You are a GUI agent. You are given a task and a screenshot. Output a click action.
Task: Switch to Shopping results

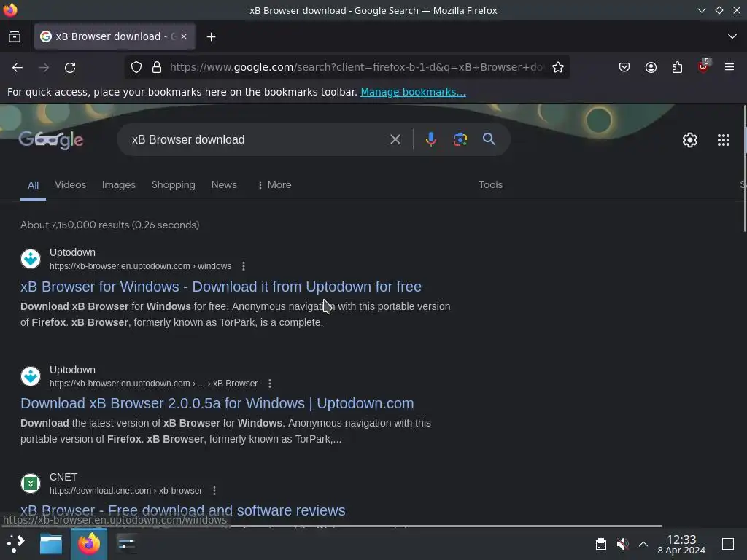pyautogui.click(x=174, y=184)
